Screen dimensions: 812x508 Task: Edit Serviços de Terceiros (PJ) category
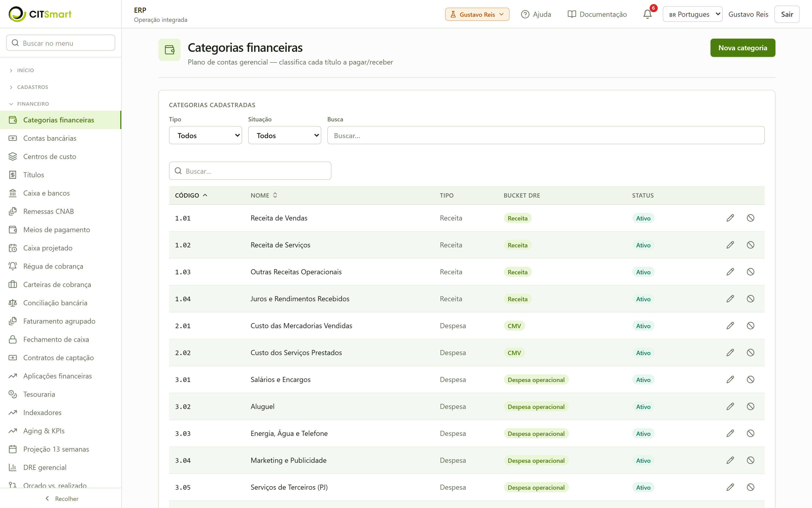pyautogui.click(x=730, y=487)
